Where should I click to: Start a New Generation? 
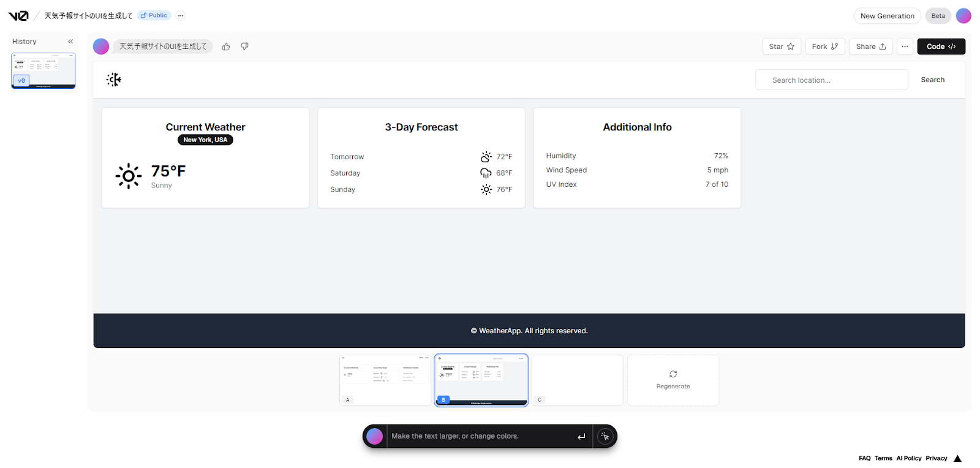coord(887,16)
